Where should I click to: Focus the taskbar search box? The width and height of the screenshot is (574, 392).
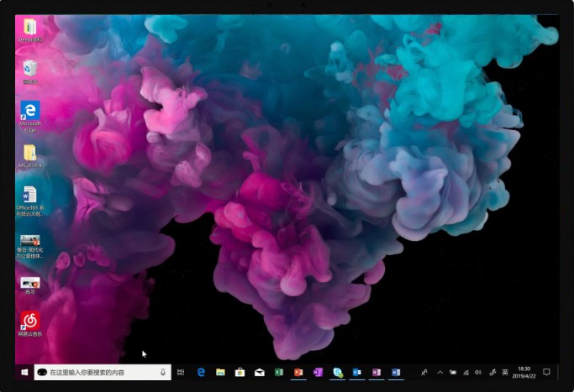point(103,372)
